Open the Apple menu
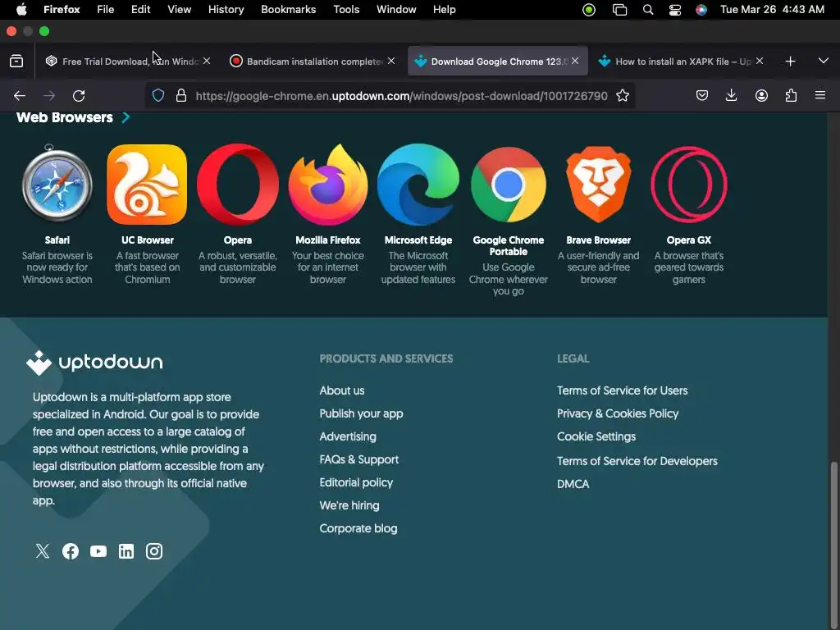 click(x=21, y=10)
